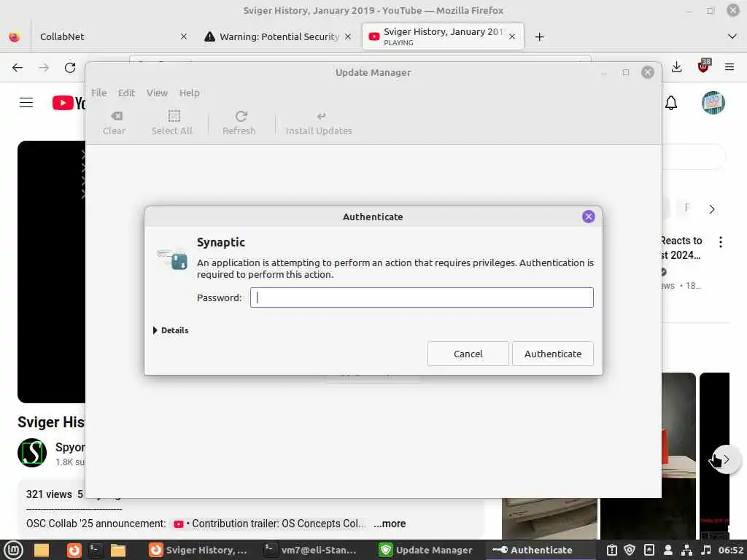747x560 pixels.
Task: Click the clock showing 06:52
Action: click(730, 550)
